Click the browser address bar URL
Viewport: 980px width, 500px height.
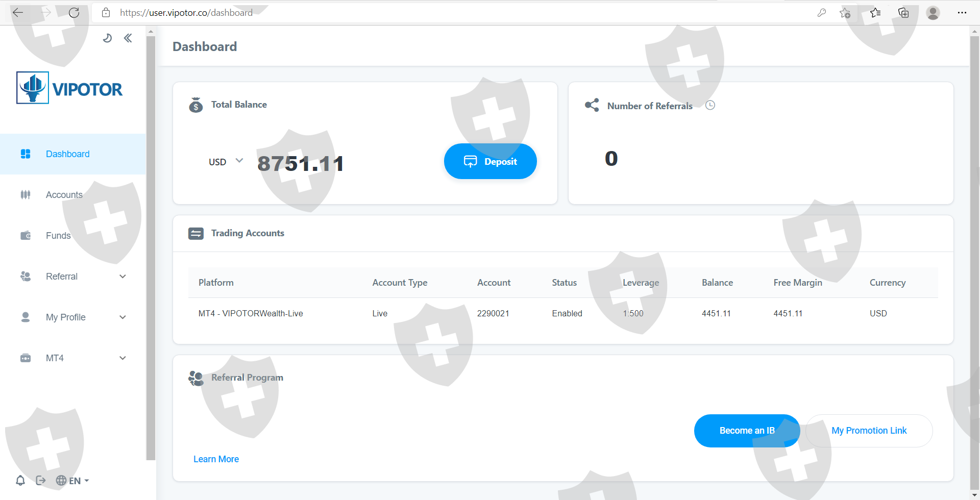[186, 13]
